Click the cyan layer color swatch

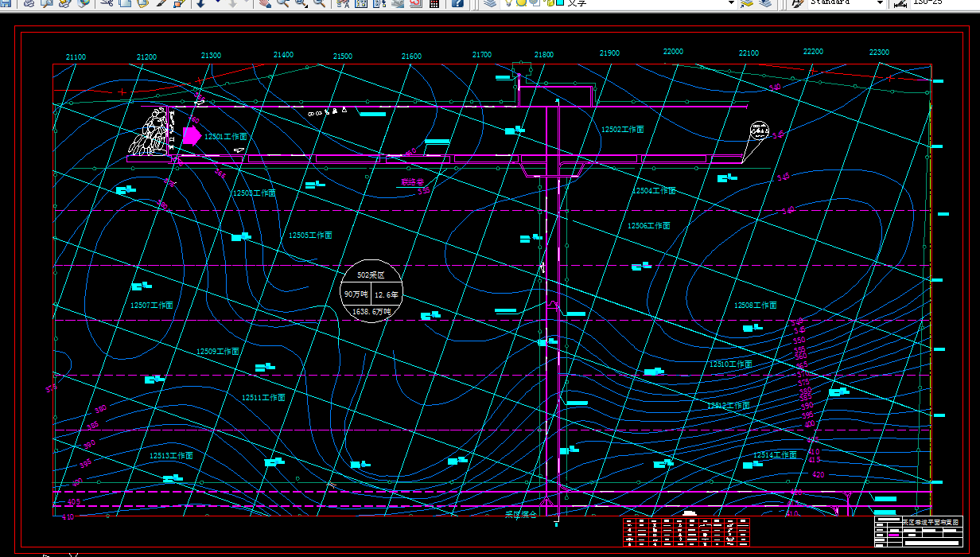tap(559, 2)
